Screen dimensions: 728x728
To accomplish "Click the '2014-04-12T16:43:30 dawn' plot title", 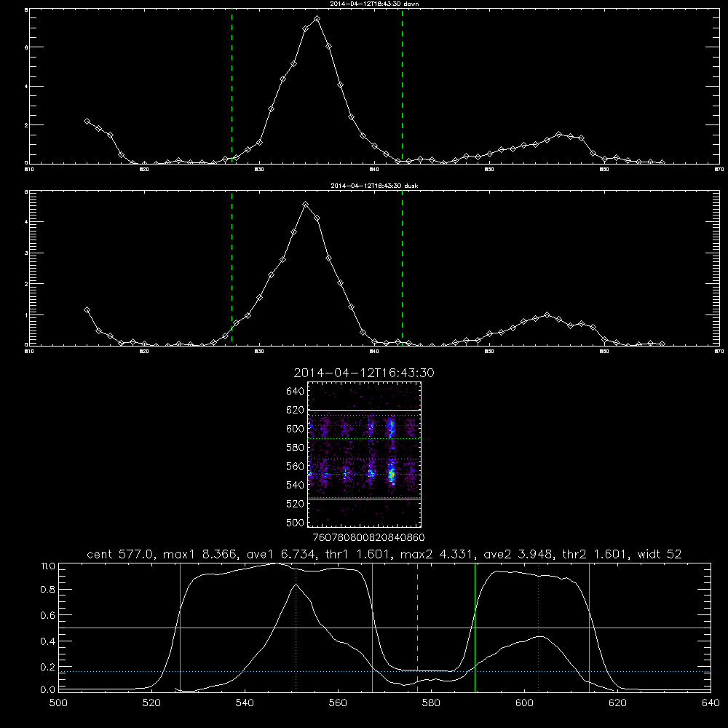I will [x=374, y=4].
